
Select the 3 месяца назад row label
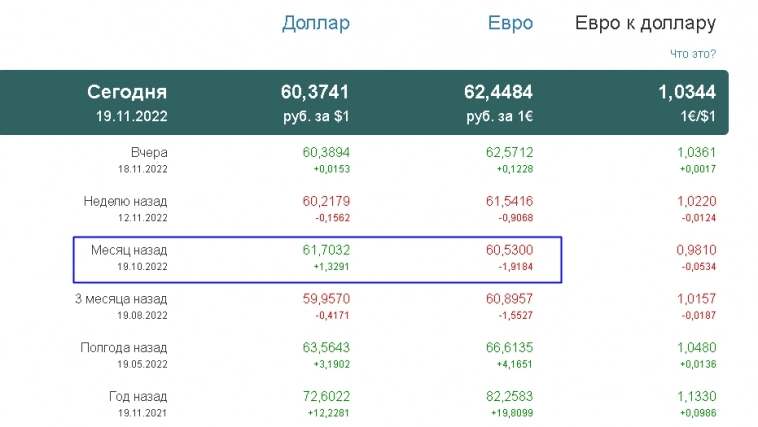pos(121,299)
